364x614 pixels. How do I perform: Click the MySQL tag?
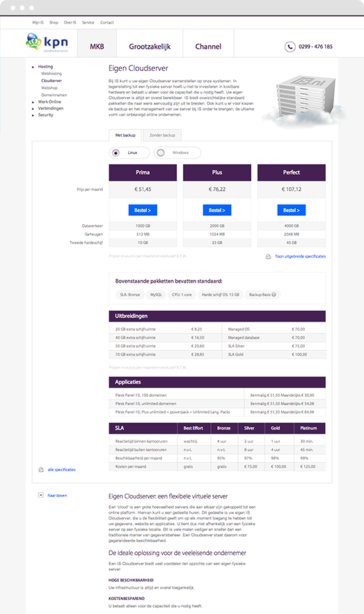156,294
